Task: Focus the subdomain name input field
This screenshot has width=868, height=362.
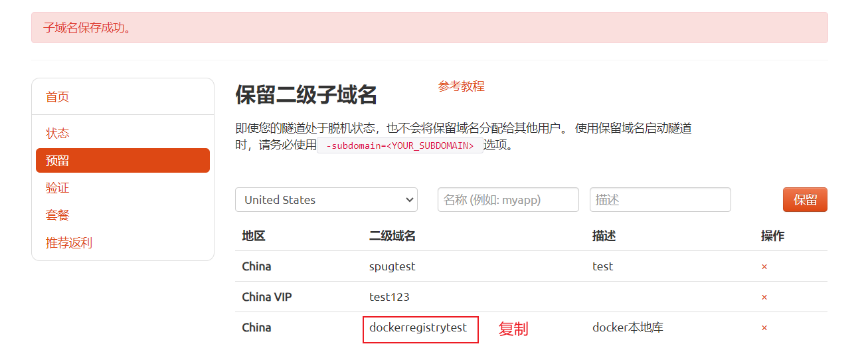Action: [508, 200]
